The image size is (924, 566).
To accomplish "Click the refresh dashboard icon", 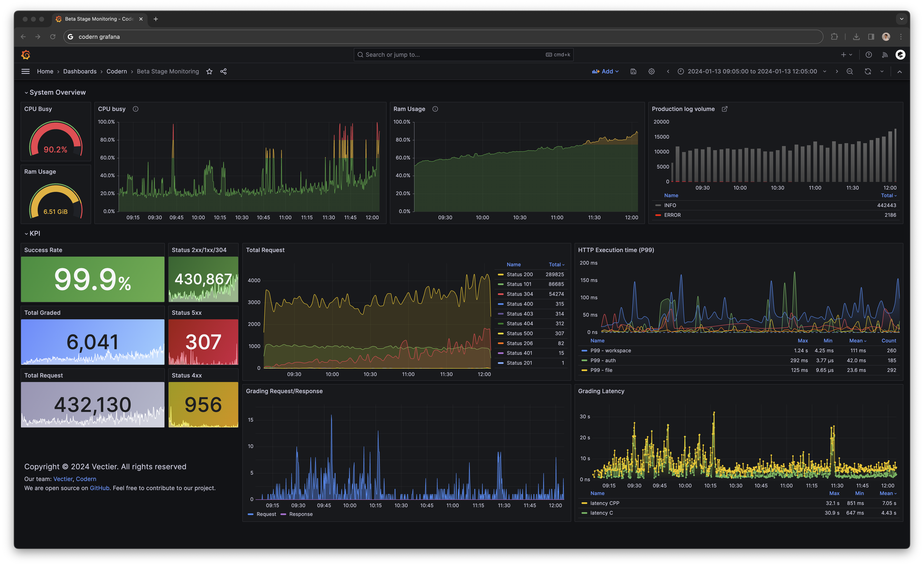I will click(x=868, y=71).
